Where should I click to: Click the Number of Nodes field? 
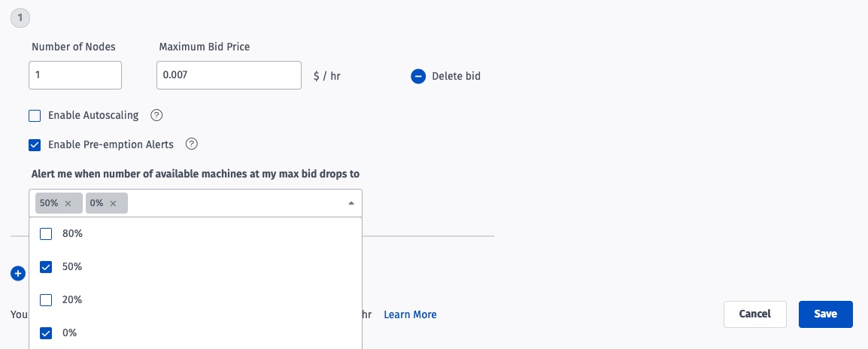tap(75, 74)
